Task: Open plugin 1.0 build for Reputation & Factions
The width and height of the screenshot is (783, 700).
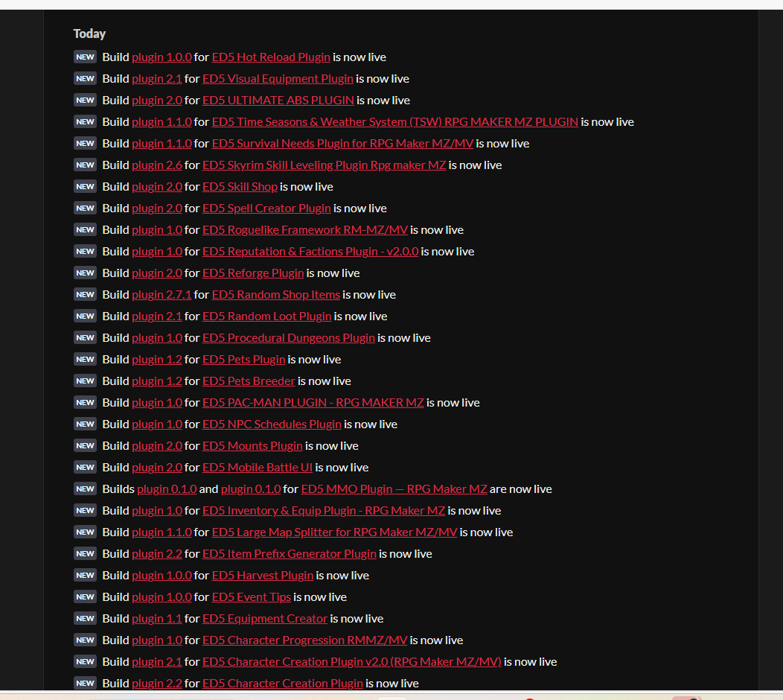Action: click(157, 251)
